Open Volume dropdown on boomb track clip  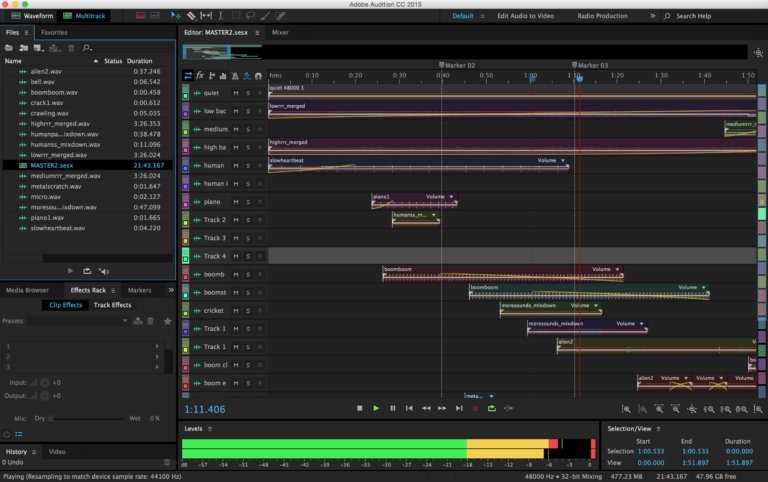click(617, 269)
